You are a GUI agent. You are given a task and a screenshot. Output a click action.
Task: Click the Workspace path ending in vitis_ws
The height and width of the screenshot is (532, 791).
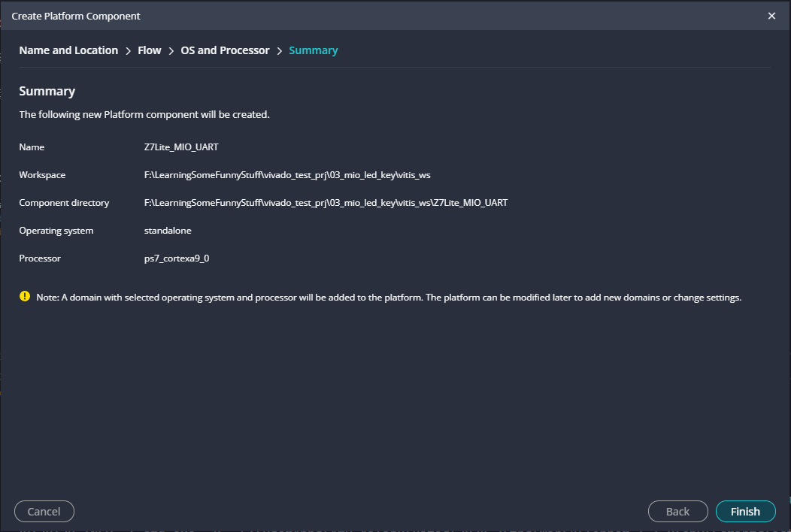pyautogui.click(x=286, y=175)
